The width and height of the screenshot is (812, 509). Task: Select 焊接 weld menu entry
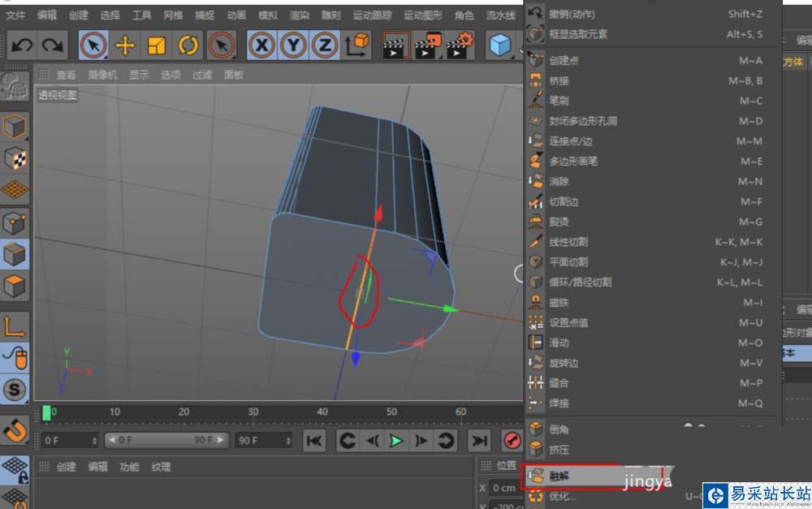pos(651,403)
